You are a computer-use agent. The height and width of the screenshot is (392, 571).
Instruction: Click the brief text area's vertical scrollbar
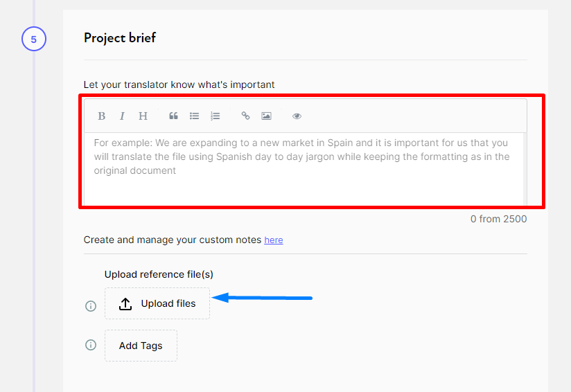(x=525, y=169)
